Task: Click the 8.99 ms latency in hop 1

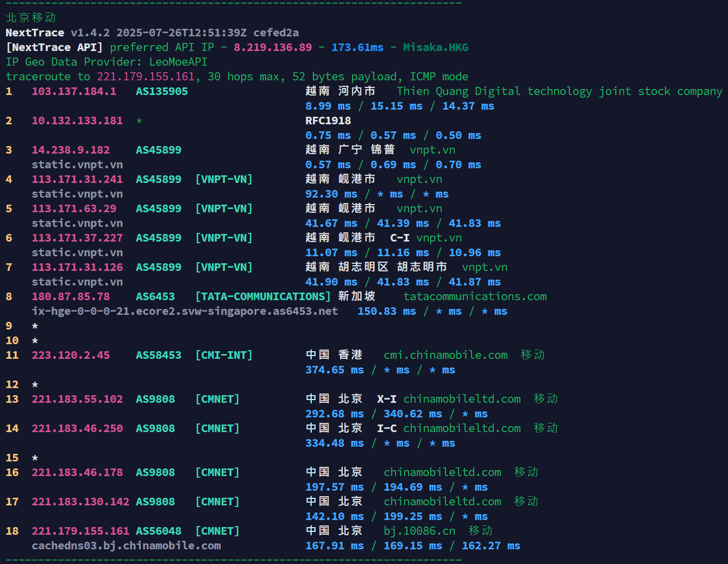Action: 328,106
